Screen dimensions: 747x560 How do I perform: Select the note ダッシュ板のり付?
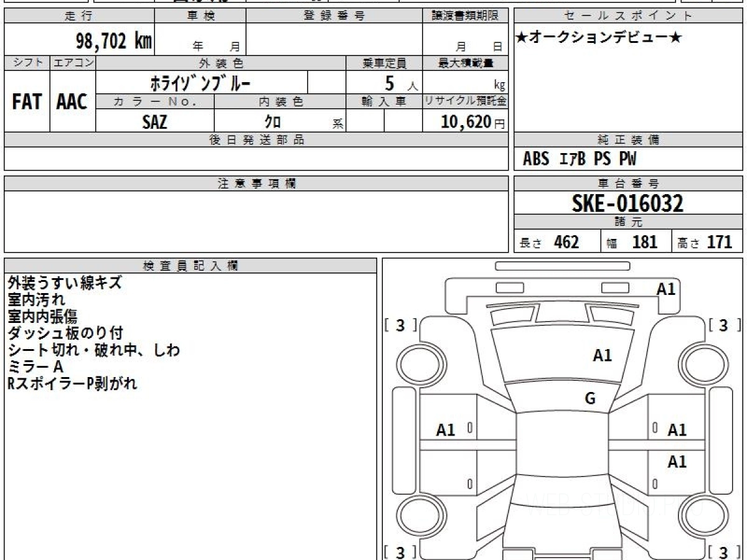(x=65, y=334)
